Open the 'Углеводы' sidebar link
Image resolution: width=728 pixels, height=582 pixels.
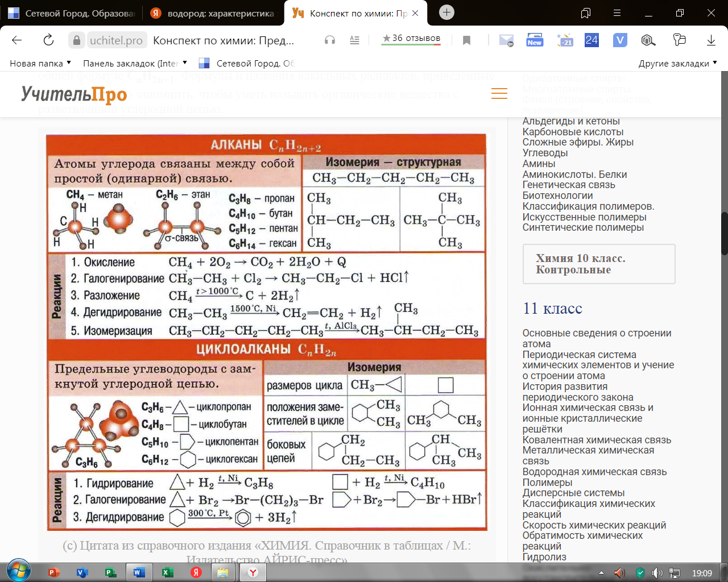(545, 153)
